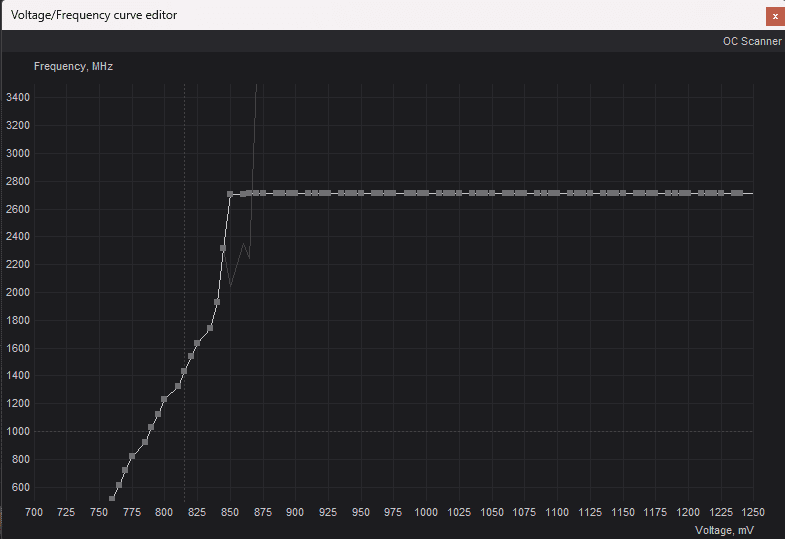Click the 'Frequency, MHz' axis label

73,66
